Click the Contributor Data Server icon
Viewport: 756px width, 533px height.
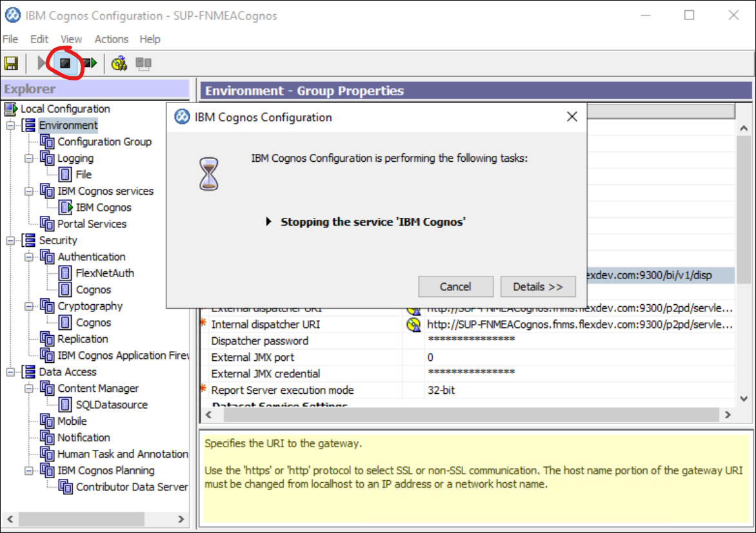coord(66,487)
